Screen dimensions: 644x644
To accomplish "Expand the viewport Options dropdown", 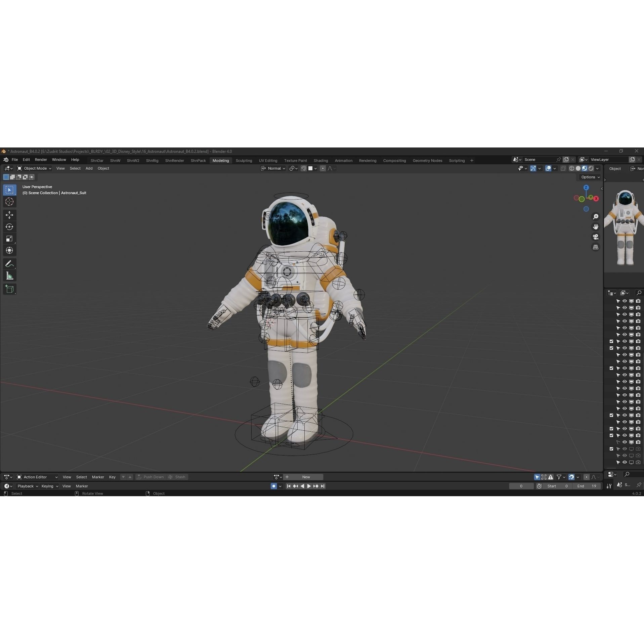I will point(590,177).
